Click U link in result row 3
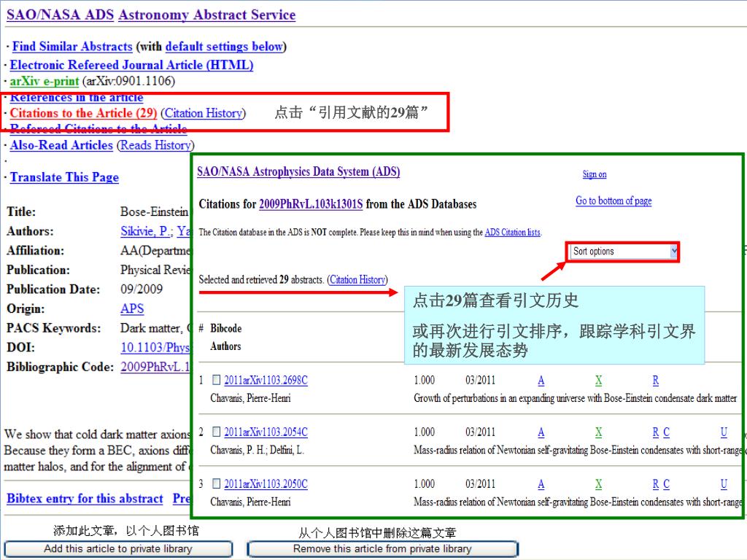Screen dimensions: 747x560 (724, 484)
